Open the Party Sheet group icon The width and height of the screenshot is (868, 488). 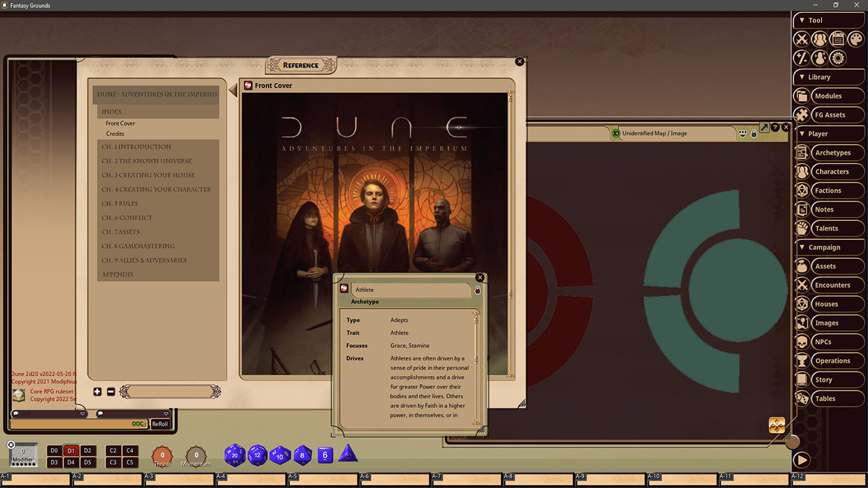pos(820,39)
